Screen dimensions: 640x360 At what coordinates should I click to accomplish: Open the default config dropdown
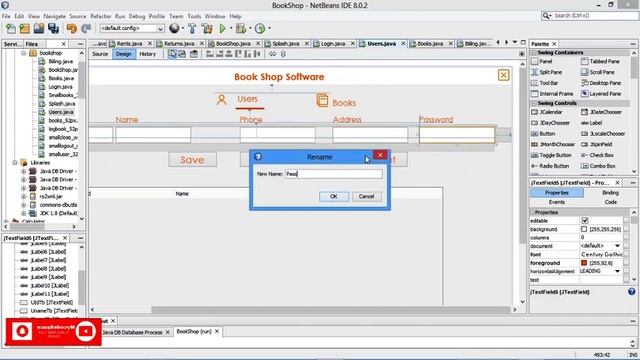pos(160,29)
